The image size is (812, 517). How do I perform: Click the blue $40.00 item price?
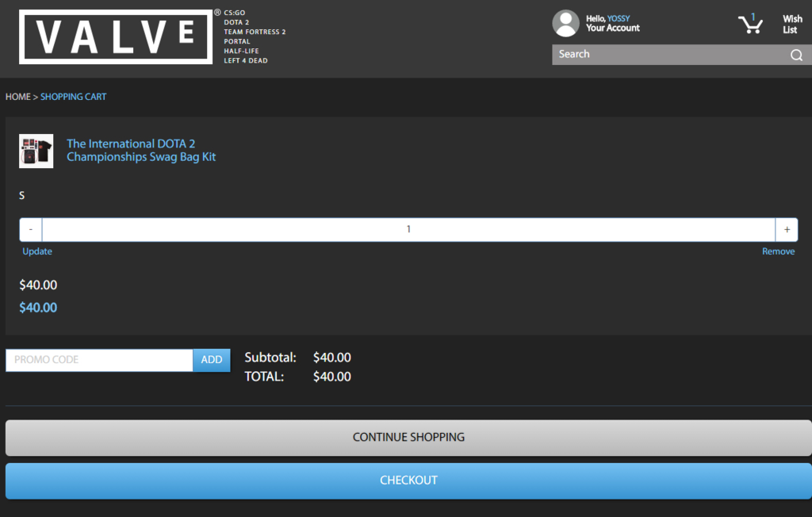(38, 308)
